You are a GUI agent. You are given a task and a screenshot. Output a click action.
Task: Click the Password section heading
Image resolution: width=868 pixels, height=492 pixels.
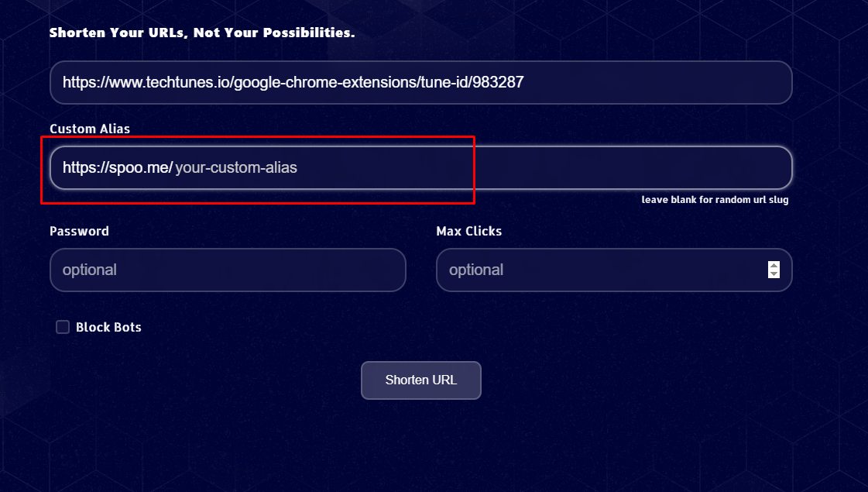[x=79, y=230]
